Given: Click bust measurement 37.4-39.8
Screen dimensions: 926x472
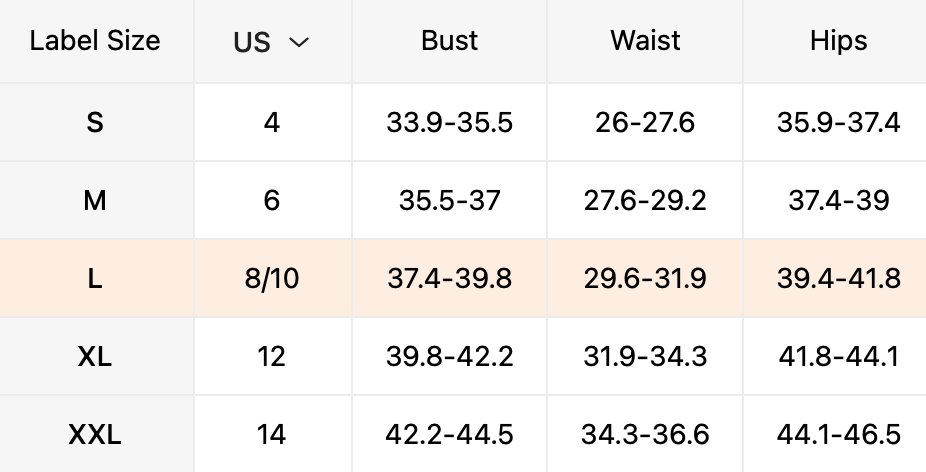Looking at the screenshot, I should (449, 278).
